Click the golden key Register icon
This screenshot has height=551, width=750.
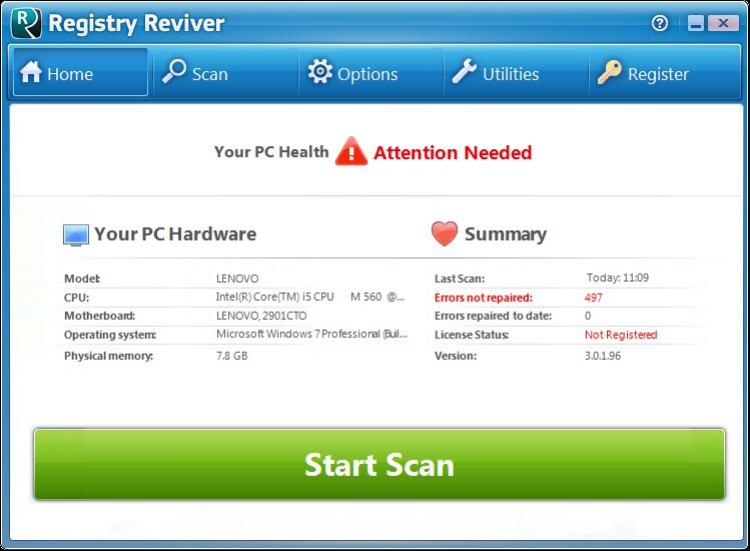click(x=609, y=72)
